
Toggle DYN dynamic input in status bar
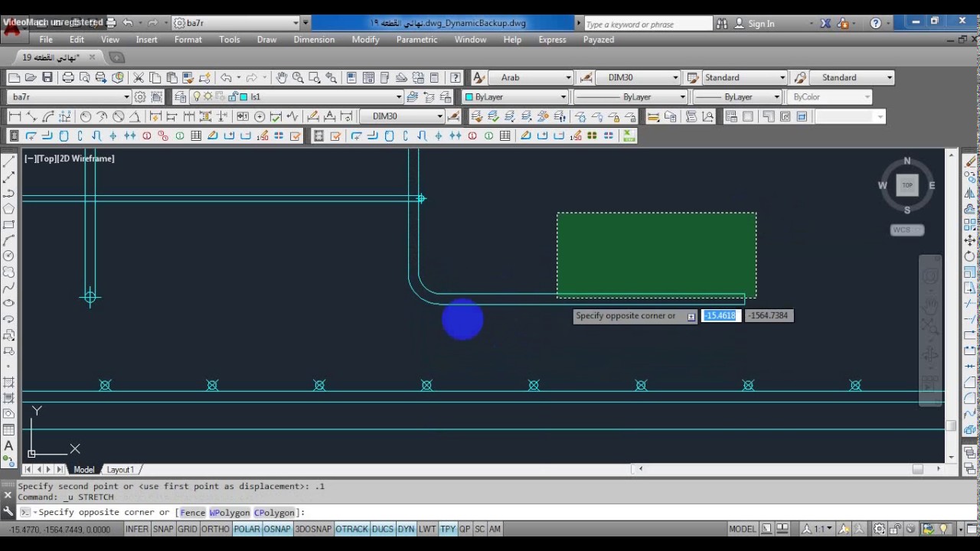coord(406,529)
